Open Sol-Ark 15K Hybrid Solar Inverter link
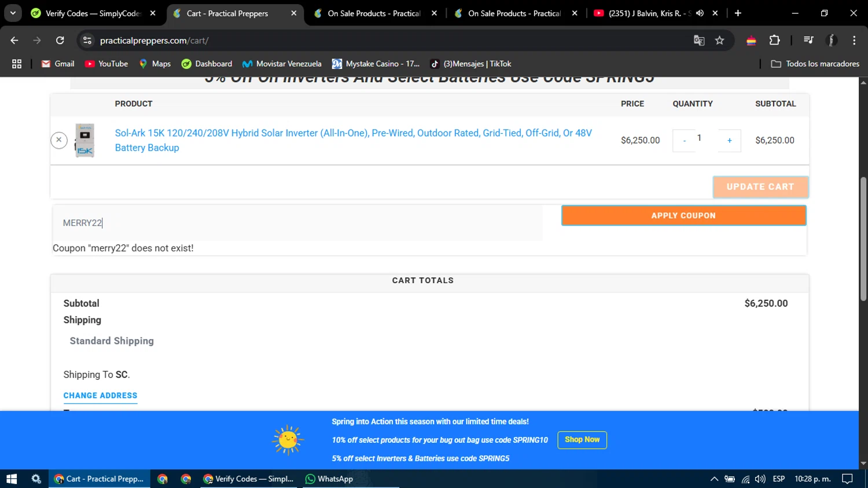Screen dimensions: 868x488 click(x=353, y=140)
